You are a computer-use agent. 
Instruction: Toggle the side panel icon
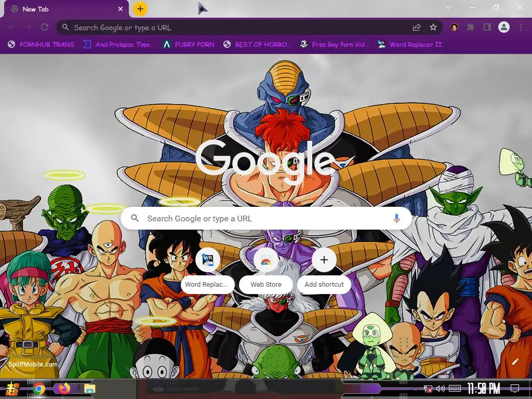click(487, 27)
